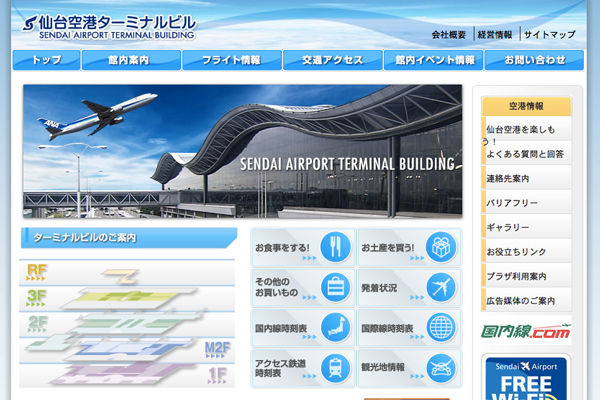Click the main terminal building hero image

(243, 151)
